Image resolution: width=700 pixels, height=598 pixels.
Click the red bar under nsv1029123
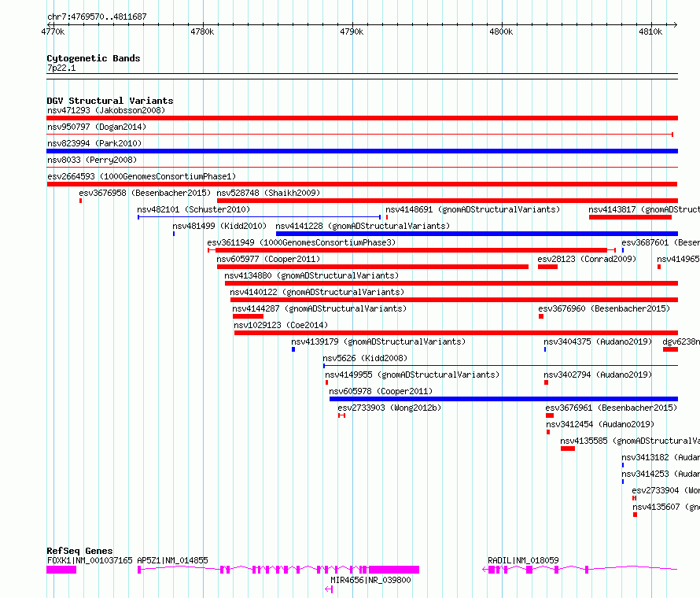[x=456, y=333]
